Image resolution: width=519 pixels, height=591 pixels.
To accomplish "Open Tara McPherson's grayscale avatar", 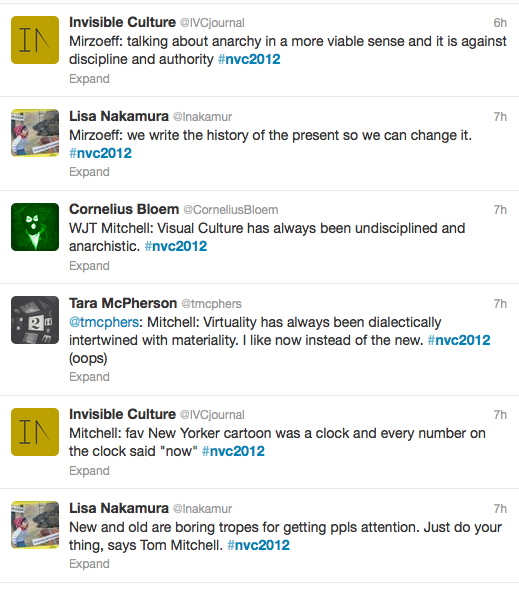I will [x=35, y=320].
